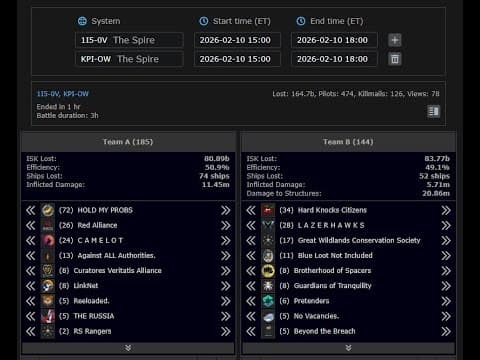The height and width of the screenshot is (360, 480).
Task: Move Curatores Veritatis Alliance right
Action: (x=226, y=271)
